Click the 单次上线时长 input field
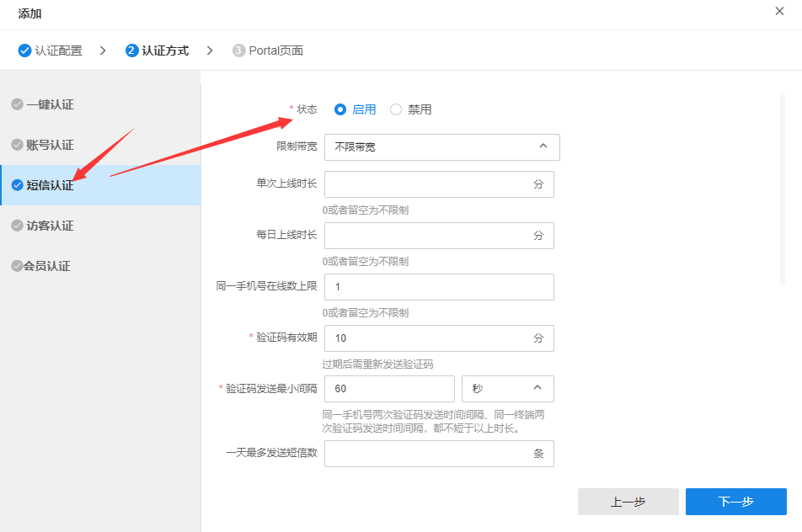 coord(426,184)
